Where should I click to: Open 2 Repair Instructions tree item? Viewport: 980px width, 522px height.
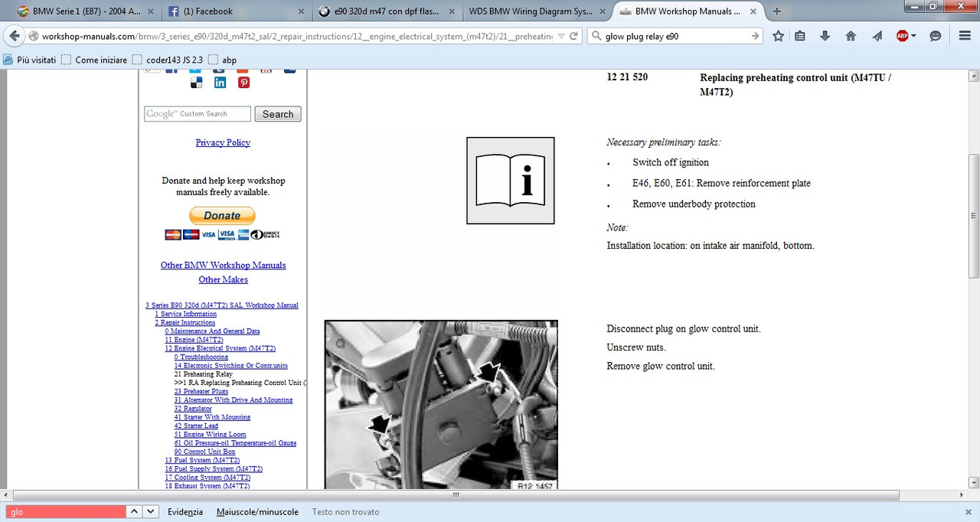(x=185, y=323)
